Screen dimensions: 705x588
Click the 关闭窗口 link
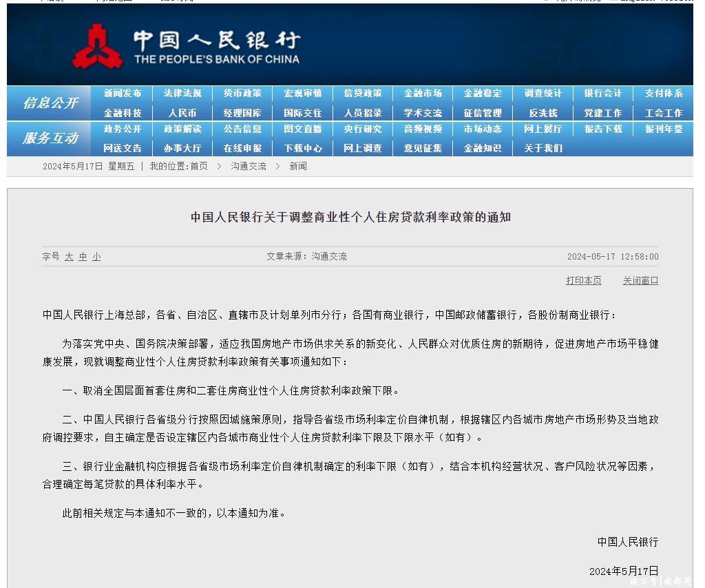pyautogui.click(x=640, y=280)
